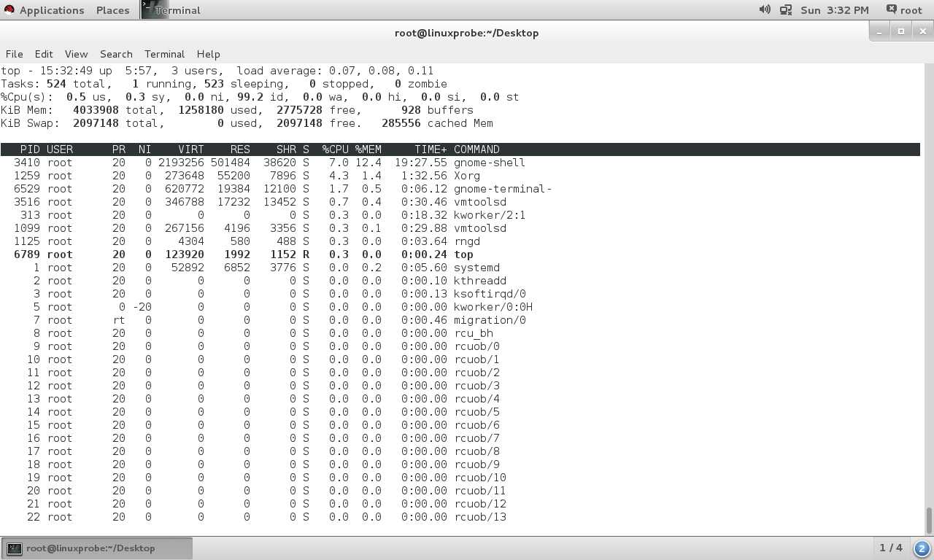Viewport: 934px width, 560px height.
Task: Click the COMMAND column header
Action: (477, 149)
